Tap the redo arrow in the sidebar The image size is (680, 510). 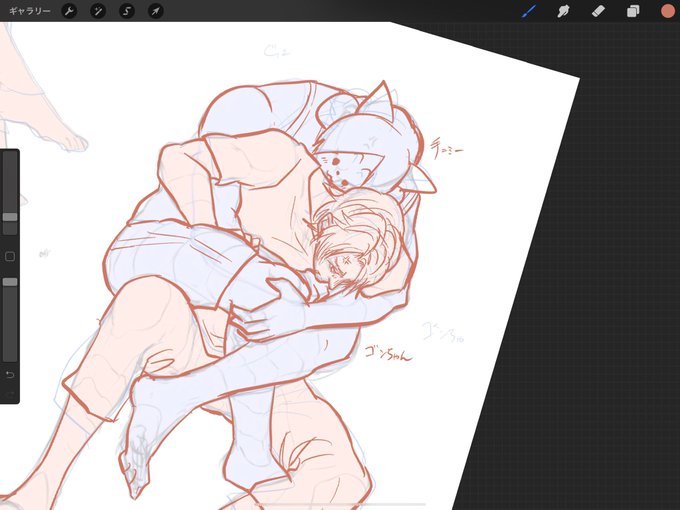click(x=10, y=394)
